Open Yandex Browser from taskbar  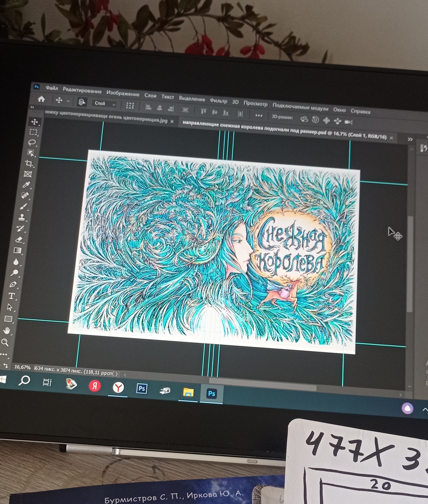pos(118,387)
